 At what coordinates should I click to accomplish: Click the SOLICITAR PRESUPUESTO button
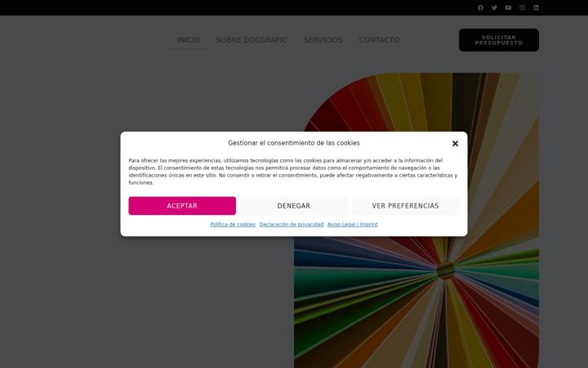point(499,40)
